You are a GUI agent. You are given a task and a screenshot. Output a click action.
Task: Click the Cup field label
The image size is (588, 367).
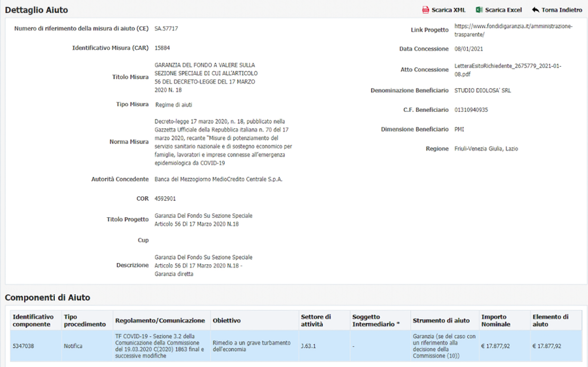point(143,240)
